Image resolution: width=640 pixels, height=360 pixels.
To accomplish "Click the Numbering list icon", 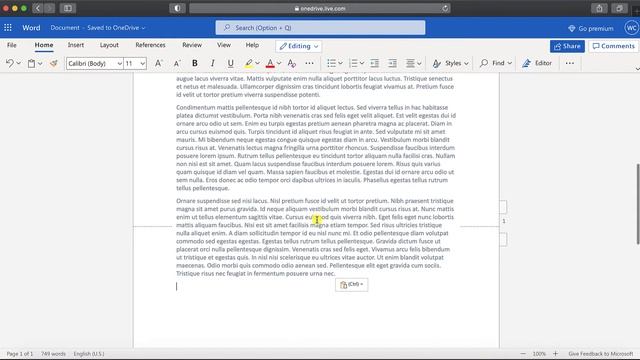I will (x=353, y=63).
